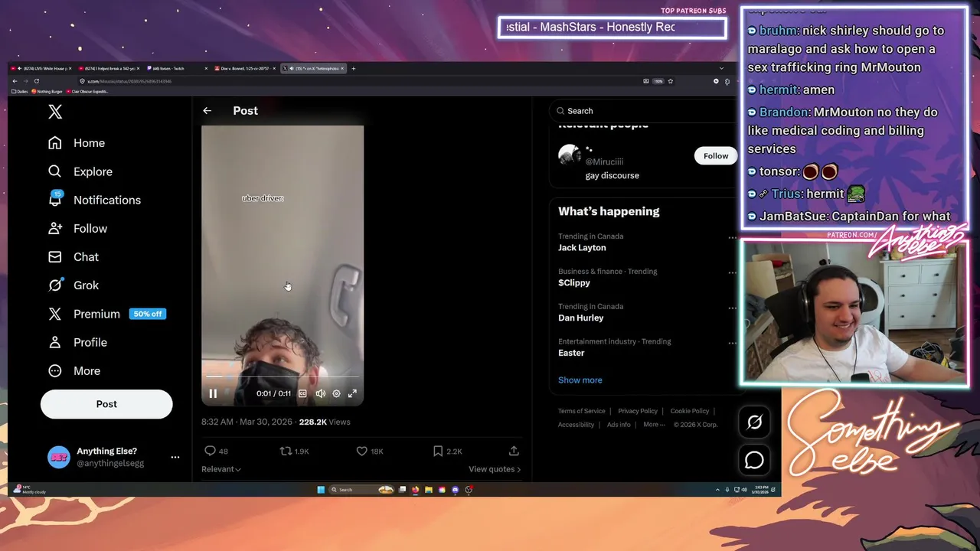Click the 228.2K Views count
The height and width of the screenshot is (551, 980).
tap(325, 422)
